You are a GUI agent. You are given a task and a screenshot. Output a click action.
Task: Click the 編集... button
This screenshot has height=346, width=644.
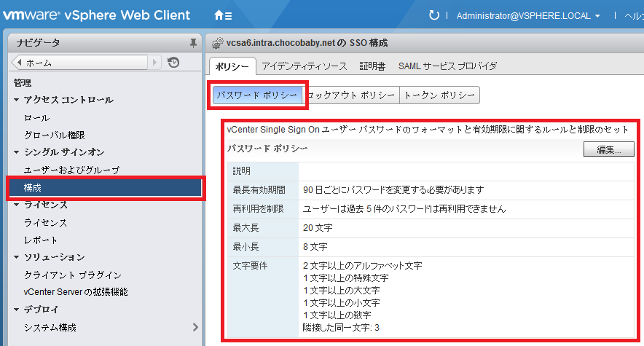(x=609, y=149)
